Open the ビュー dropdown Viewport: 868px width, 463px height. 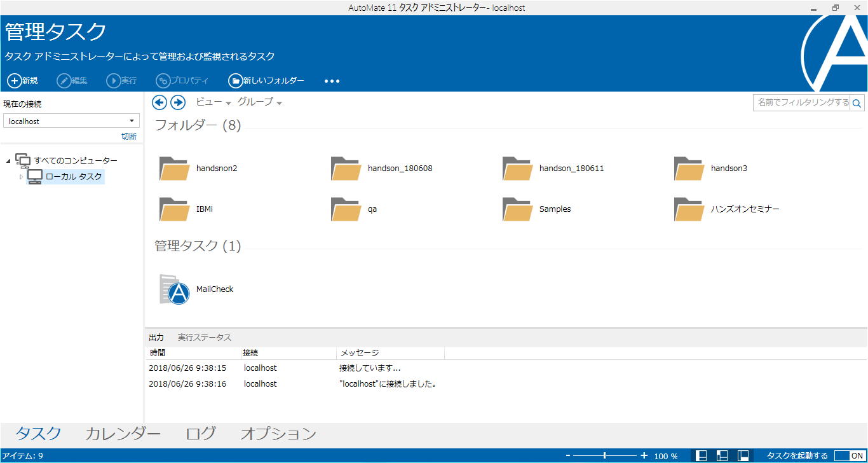(213, 102)
